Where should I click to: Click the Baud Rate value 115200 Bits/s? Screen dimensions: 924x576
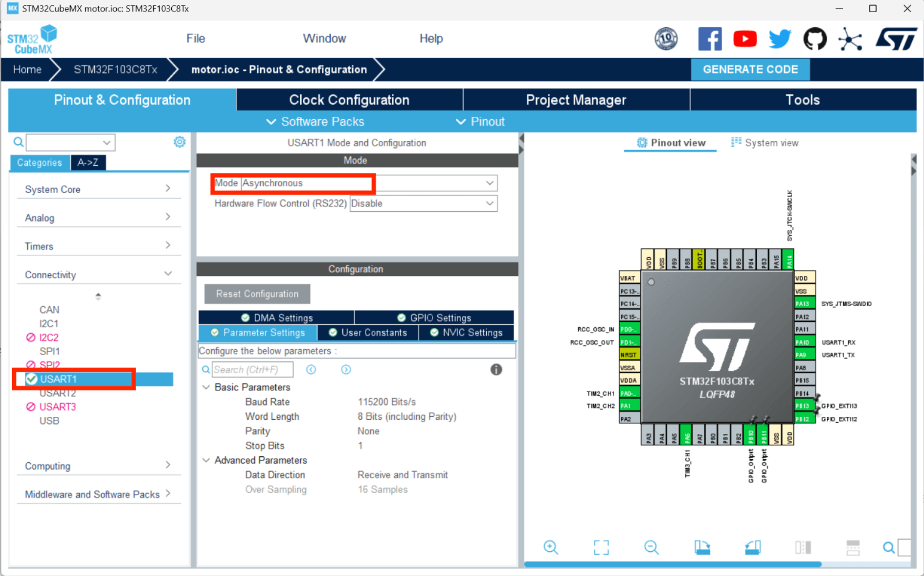click(x=387, y=402)
